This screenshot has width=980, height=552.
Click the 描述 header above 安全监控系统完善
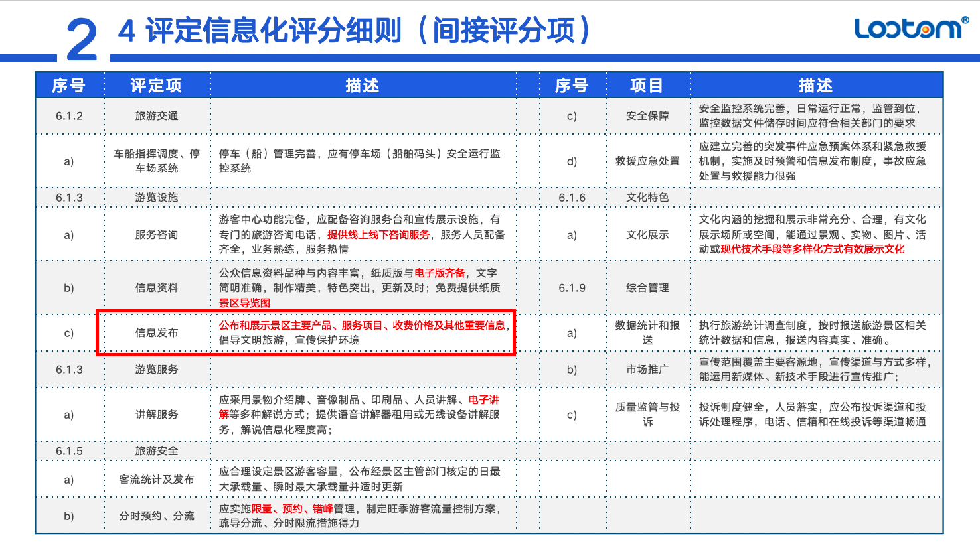[x=816, y=86]
